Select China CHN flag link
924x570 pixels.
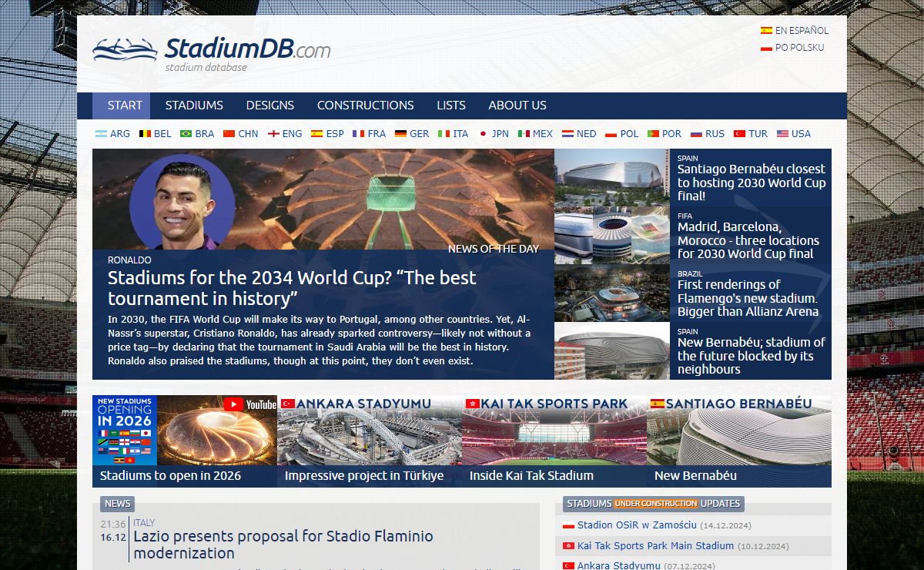(240, 134)
